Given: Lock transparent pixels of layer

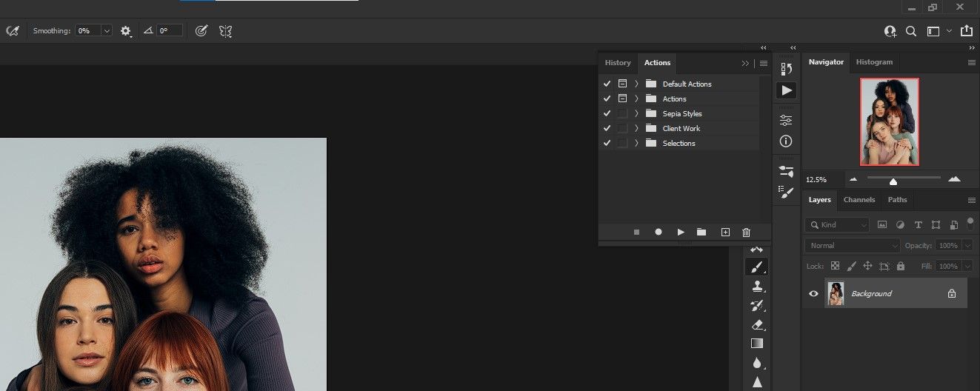Looking at the screenshot, I should tap(835, 266).
